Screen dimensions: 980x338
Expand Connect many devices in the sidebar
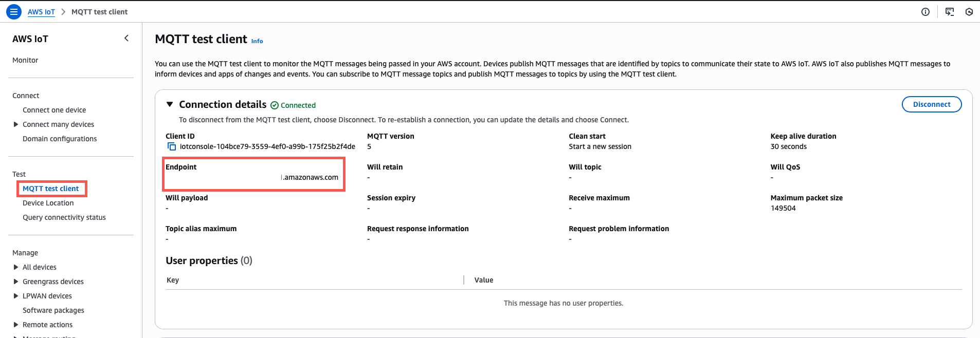coord(16,124)
